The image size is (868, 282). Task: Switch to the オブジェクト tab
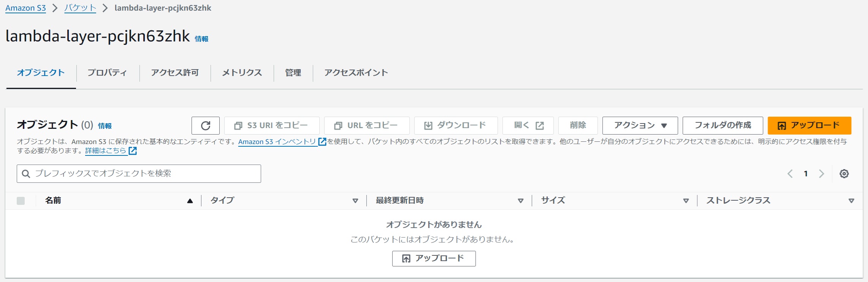point(41,73)
